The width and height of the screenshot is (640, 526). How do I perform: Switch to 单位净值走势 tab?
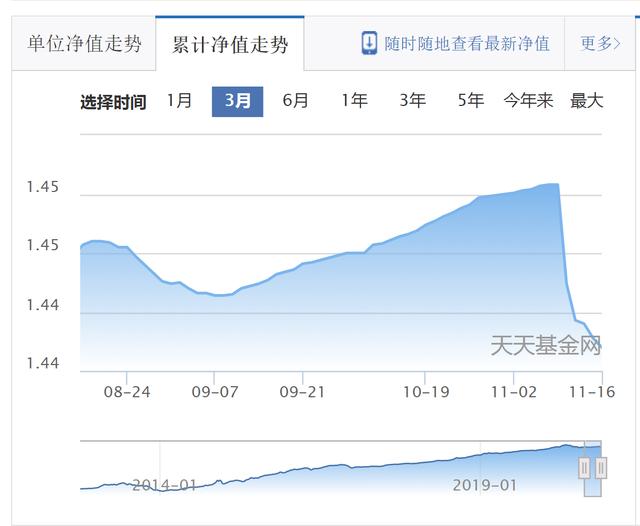(84, 44)
